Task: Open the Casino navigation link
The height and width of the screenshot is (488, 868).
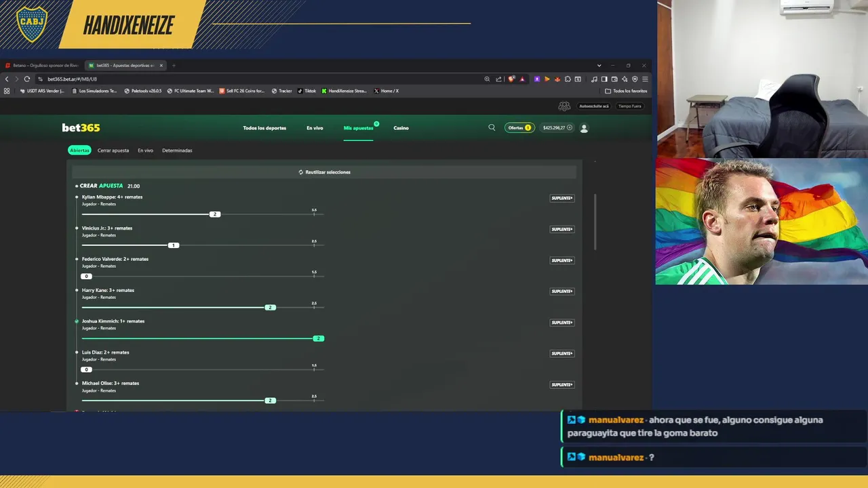Action: [x=401, y=128]
